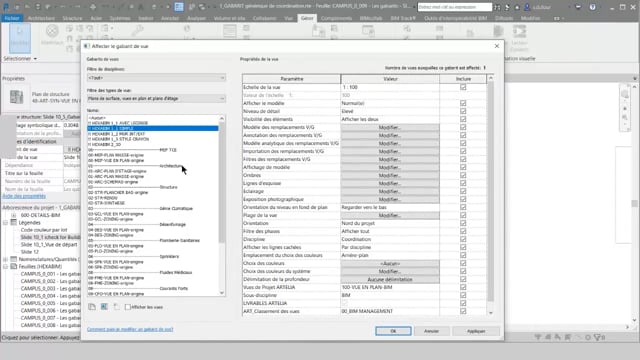Open the Fichier menu tab
The height and width of the screenshot is (360, 640).
[12, 18]
